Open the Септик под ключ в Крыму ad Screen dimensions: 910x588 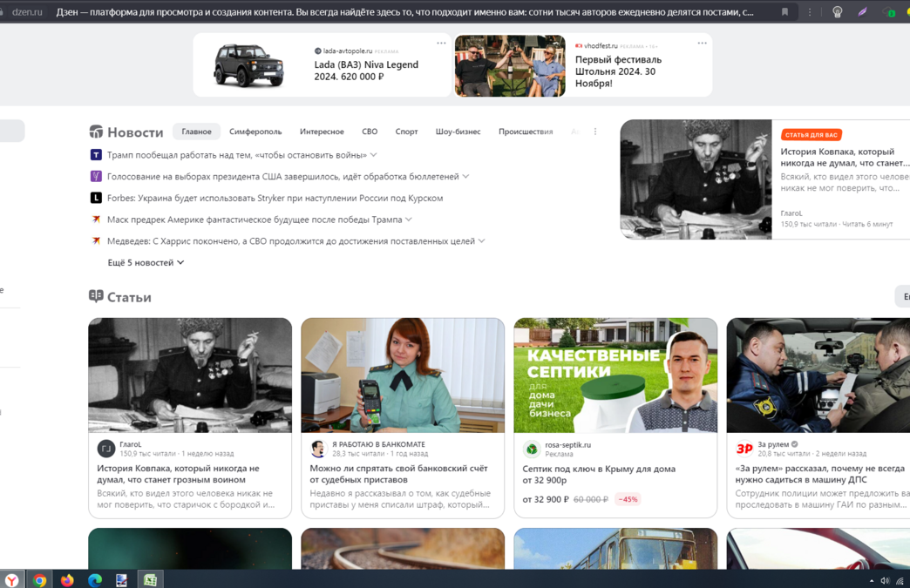599,475
